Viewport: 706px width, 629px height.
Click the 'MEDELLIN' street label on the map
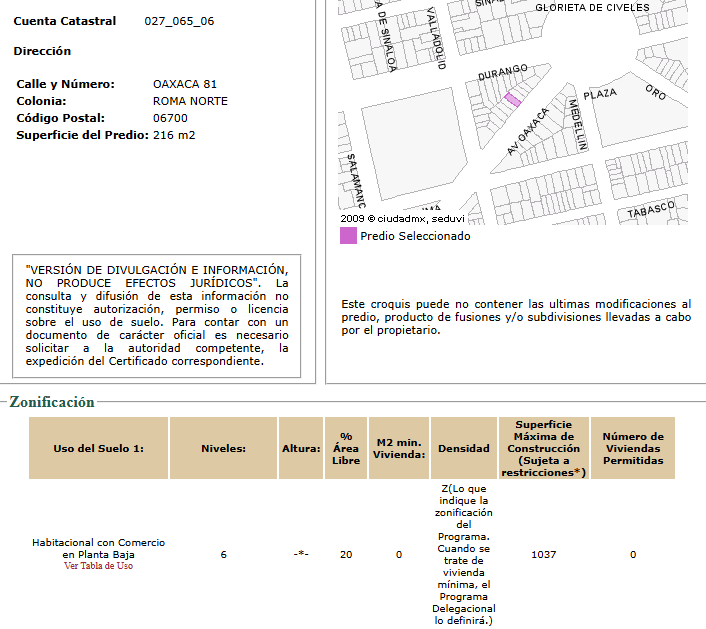point(577,123)
